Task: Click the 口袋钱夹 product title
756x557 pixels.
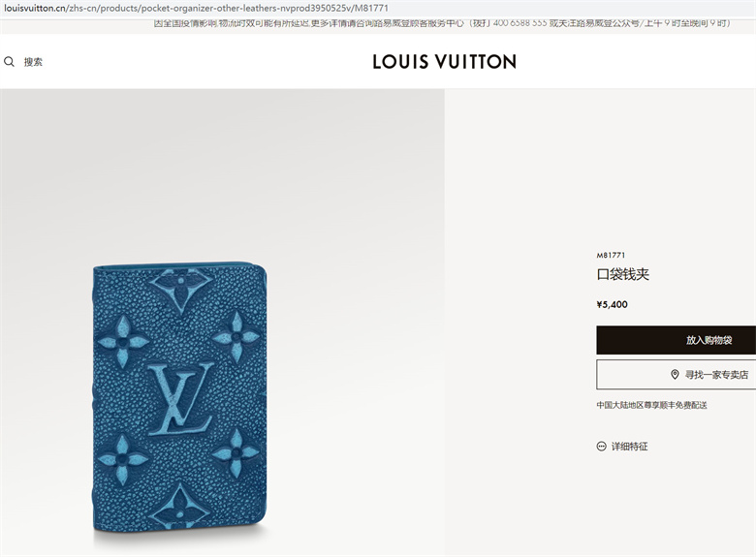Action: pos(623,274)
